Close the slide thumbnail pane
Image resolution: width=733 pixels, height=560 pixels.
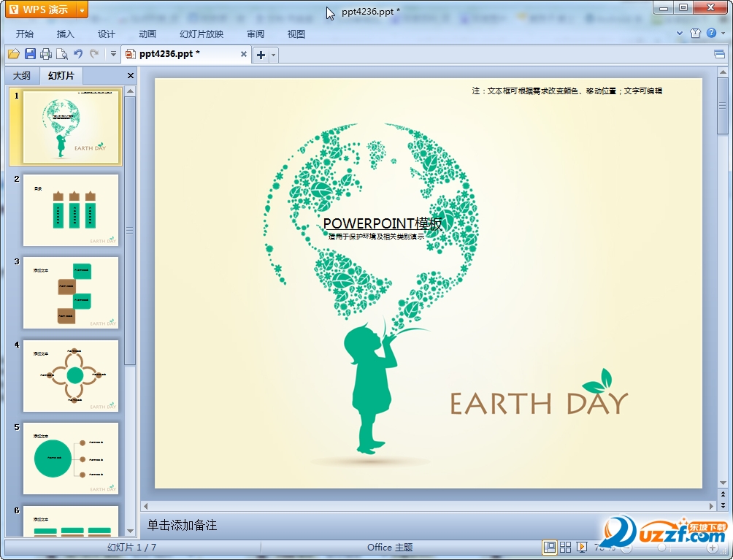click(x=131, y=75)
